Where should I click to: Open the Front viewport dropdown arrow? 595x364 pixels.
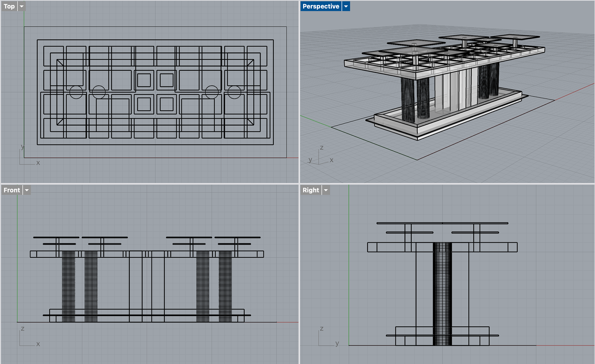coord(27,190)
